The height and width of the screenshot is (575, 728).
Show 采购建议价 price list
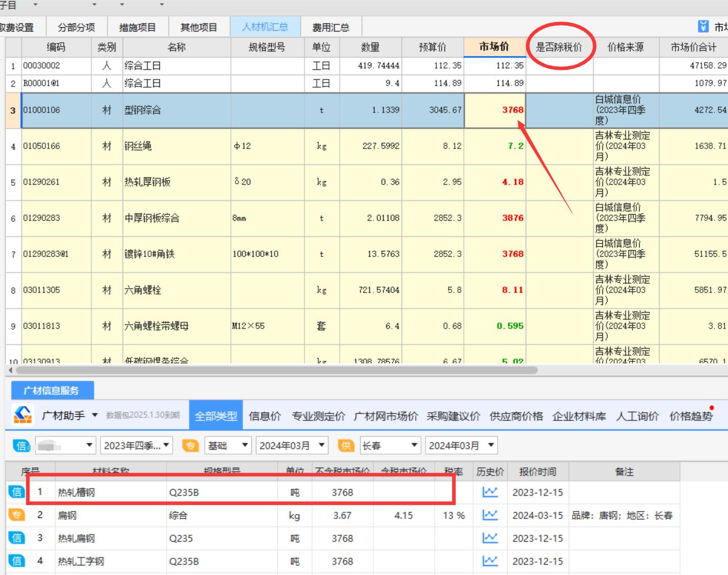[453, 416]
